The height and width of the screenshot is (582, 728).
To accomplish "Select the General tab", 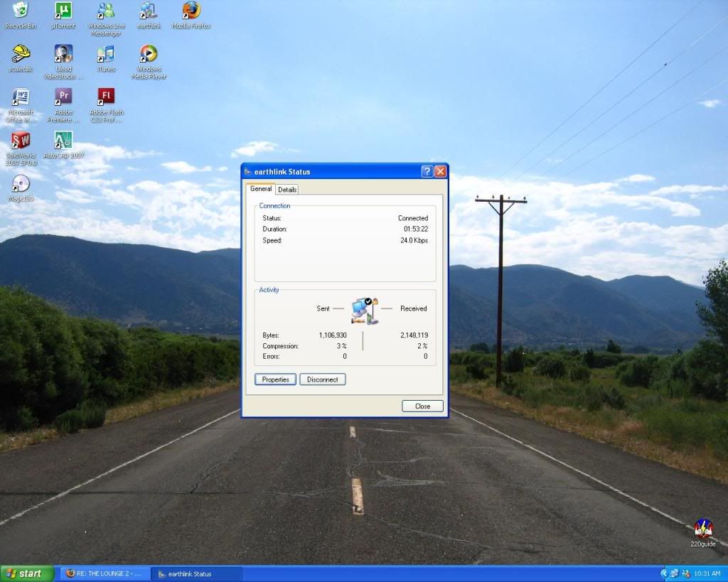I will (x=261, y=189).
